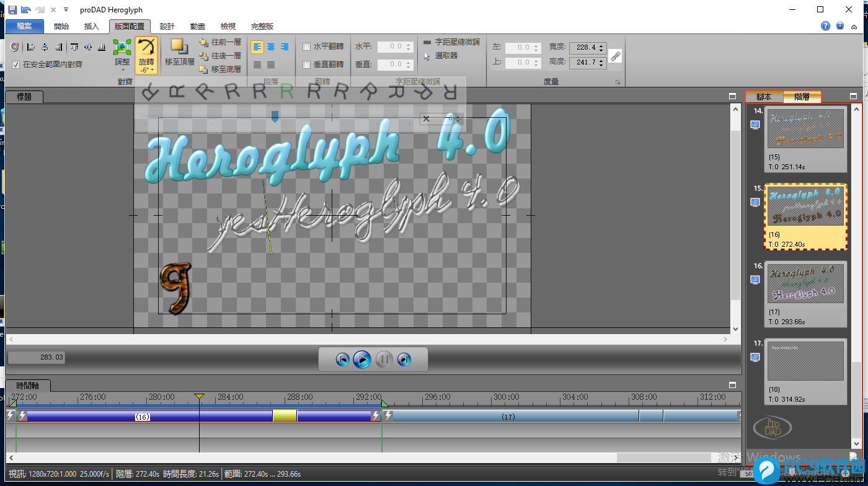Align objects to left edge icon
This screenshot has width=868, height=486.
pyautogui.click(x=30, y=46)
